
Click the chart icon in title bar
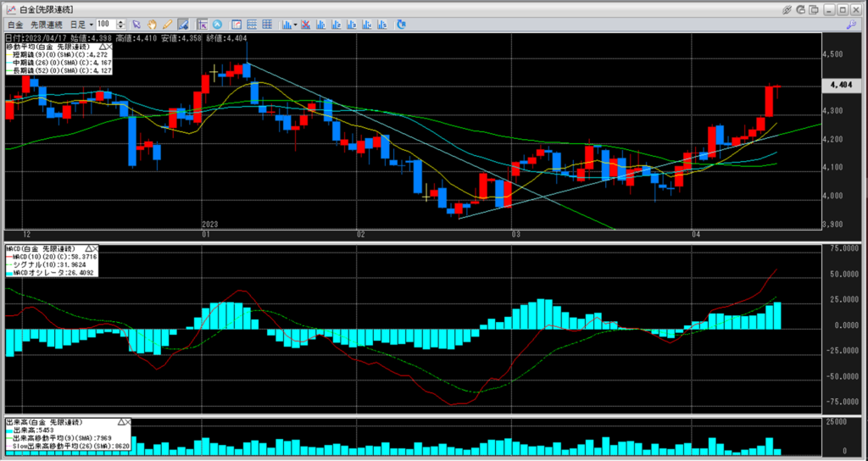pyautogui.click(x=10, y=9)
